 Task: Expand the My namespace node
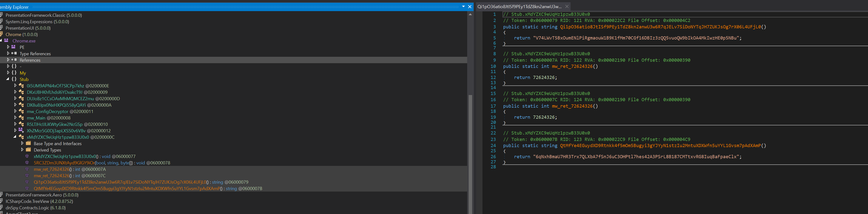[8, 73]
